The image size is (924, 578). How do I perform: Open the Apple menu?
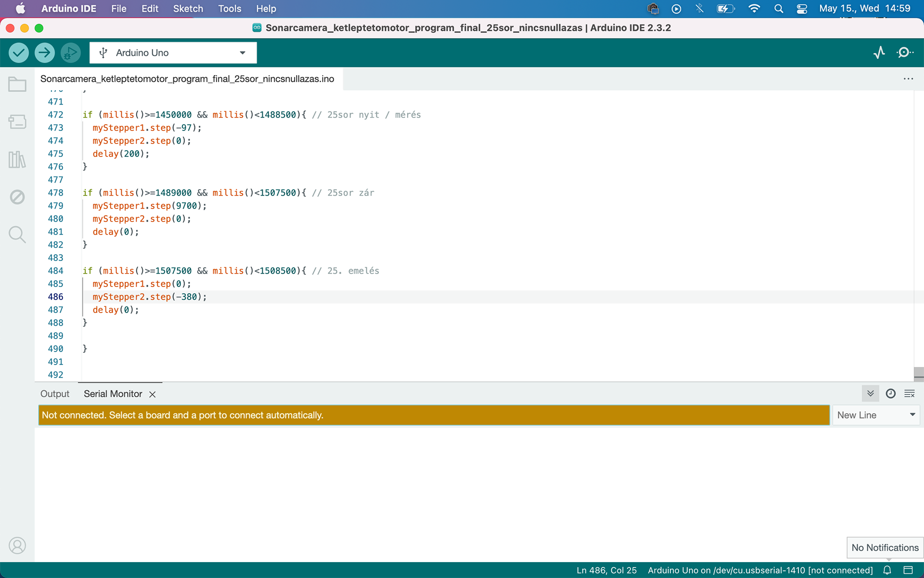[x=20, y=9]
